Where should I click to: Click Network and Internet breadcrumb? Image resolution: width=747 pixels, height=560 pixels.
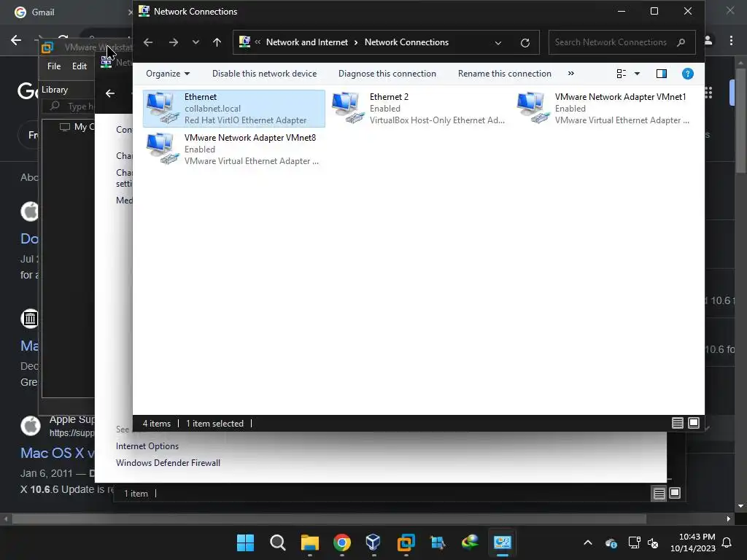tap(307, 42)
